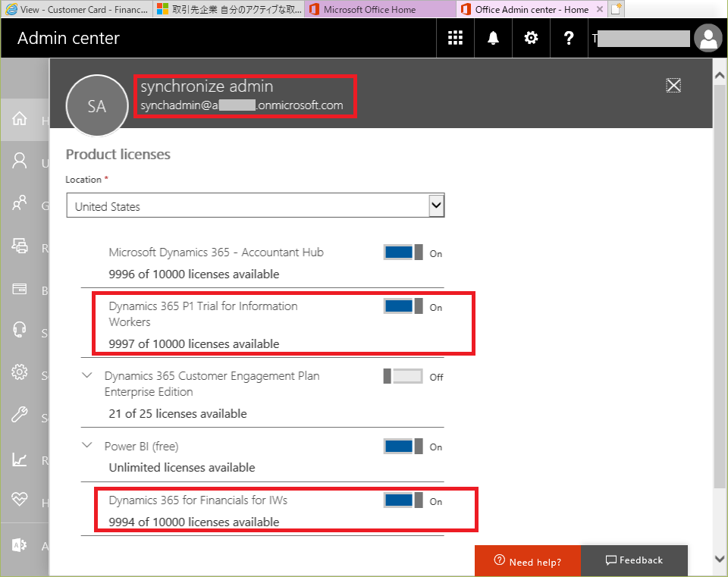Click '21 of 25 licenses available'
The image size is (728, 577).
(177, 413)
